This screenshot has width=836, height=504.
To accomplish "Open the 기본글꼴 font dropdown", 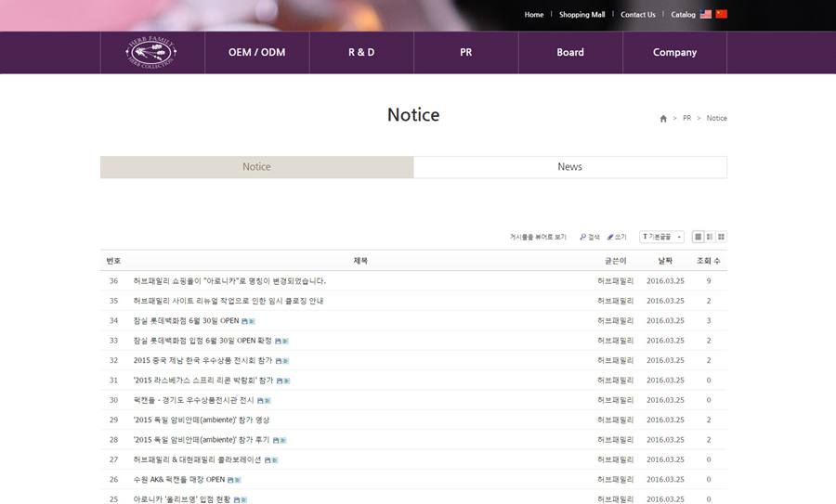I will (x=661, y=237).
